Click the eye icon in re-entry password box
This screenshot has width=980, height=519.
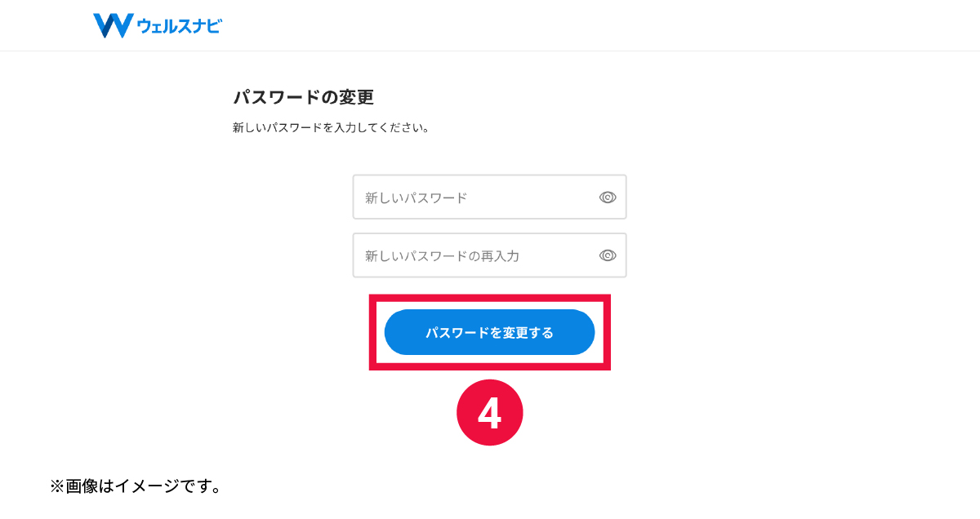point(607,255)
